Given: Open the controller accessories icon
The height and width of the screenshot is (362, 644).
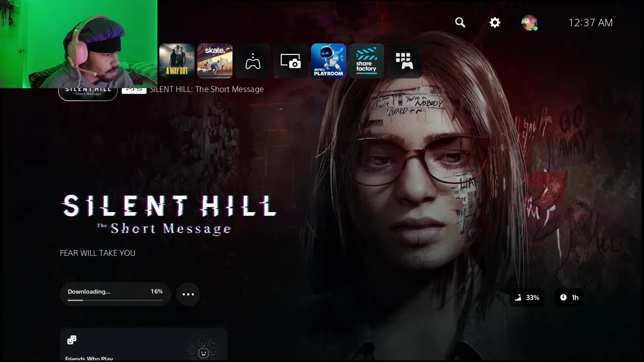Looking at the screenshot, I should click(x=253, y=61).
